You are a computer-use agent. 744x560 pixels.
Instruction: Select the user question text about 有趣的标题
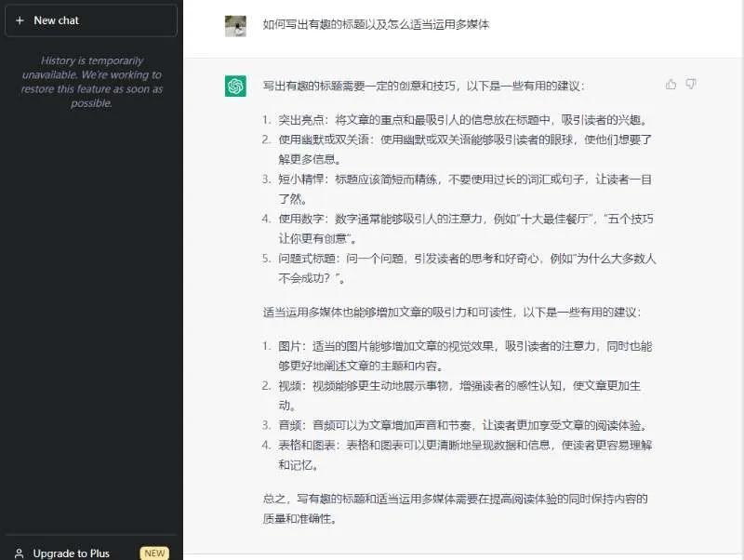click(376, 24)
